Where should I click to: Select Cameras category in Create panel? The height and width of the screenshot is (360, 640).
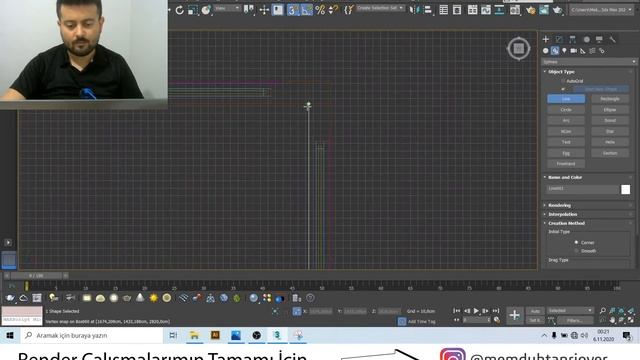tap(573, 51)
